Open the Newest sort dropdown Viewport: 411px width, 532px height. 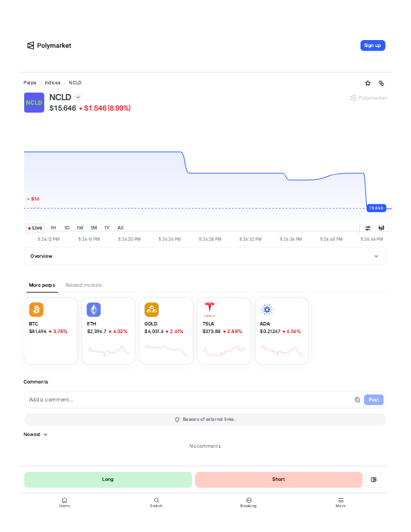click(x=35, y=435)
